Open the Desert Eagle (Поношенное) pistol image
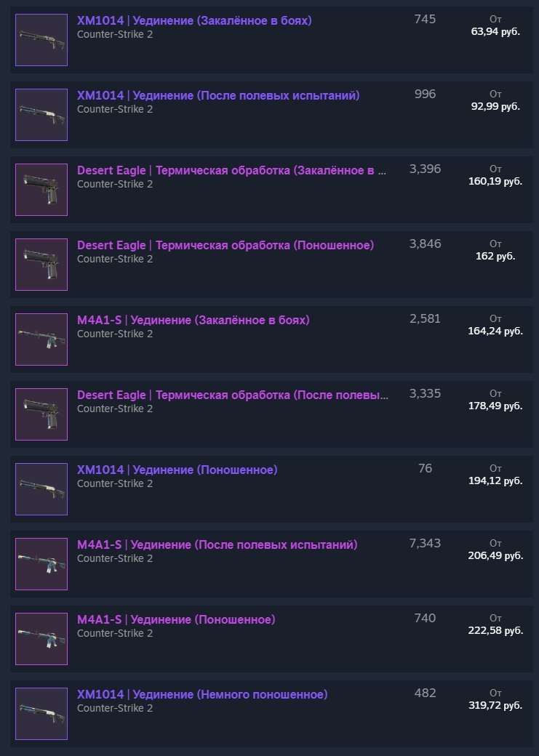The height and width of the screenshot is (756, 539). tap(41, 265)
